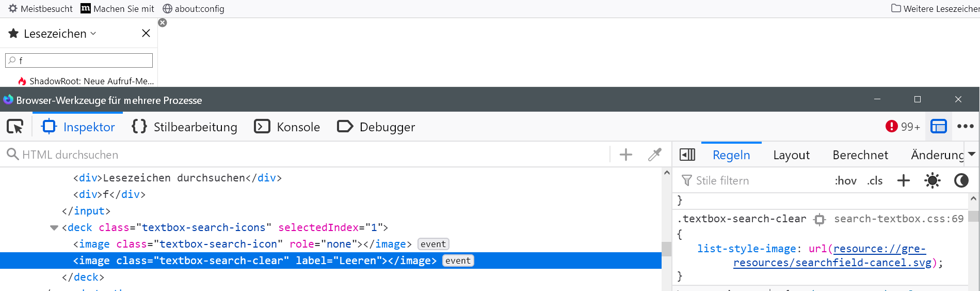The width and height of the screenshot is (980, 291).
Task: Highlight elements matching .textbox-search-clear selector
Action: (x=820, y=219)
